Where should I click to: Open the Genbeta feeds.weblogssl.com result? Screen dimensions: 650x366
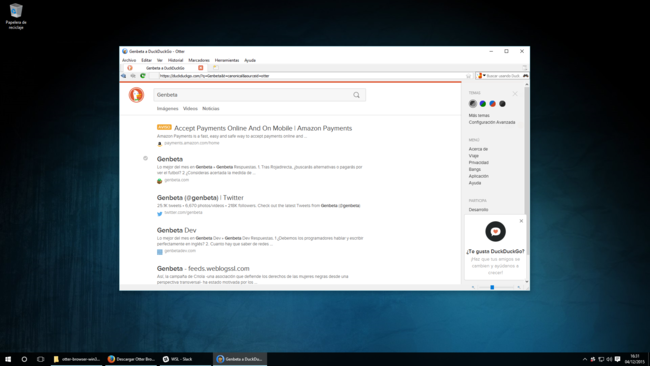[x=203, y=269]
